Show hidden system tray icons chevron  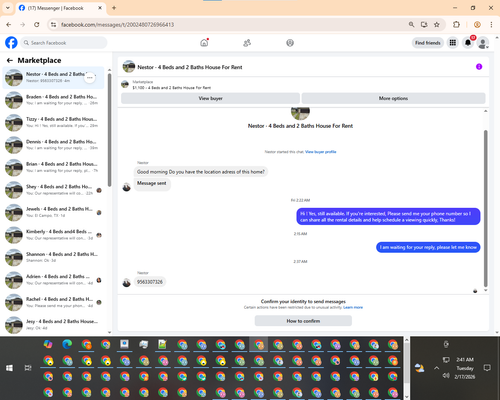point(436,368)
